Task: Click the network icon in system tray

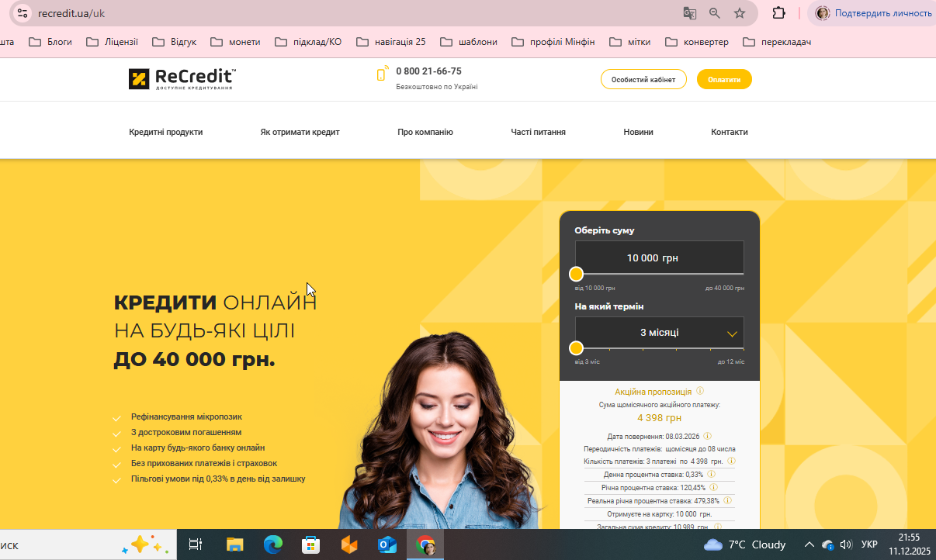Action: pos(827,544)
